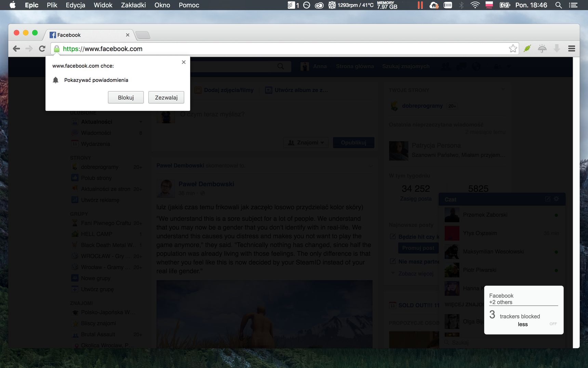588x368 pixels.
Task: Click the download arrow toolbar icon
Action: tap(557, 49)
